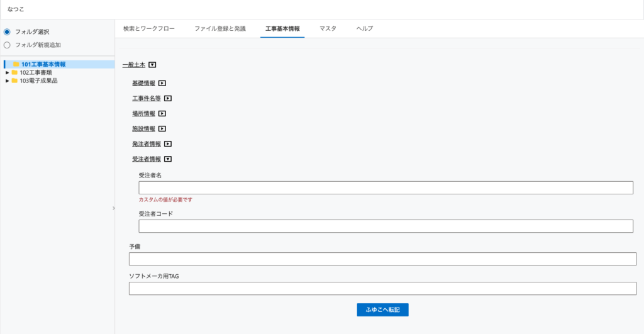The image size is (644, 334).
Task: Collapse the 受注者情報 section arrow
Action: coord(168,160)
